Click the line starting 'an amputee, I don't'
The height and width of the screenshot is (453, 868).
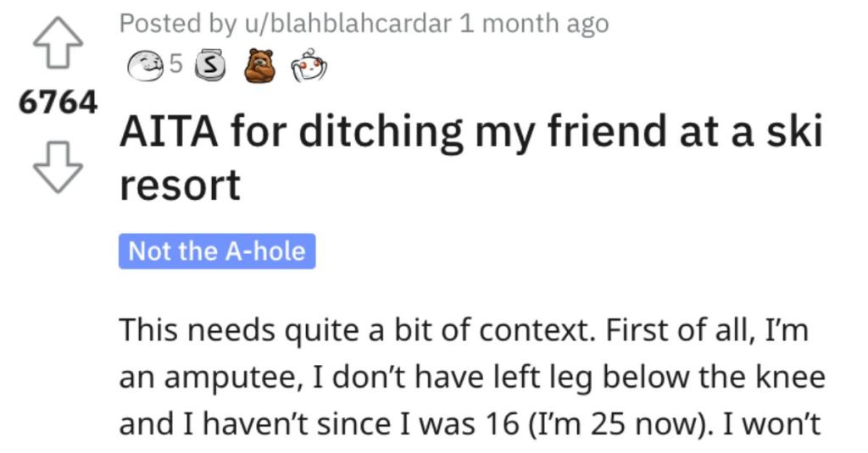tap(472, 378)
